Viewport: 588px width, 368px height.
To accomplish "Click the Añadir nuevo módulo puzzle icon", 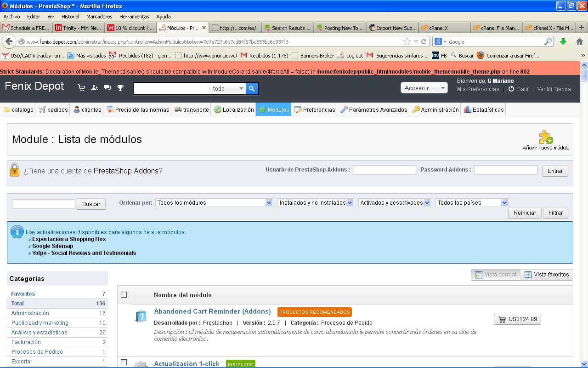I will [546, 137].
